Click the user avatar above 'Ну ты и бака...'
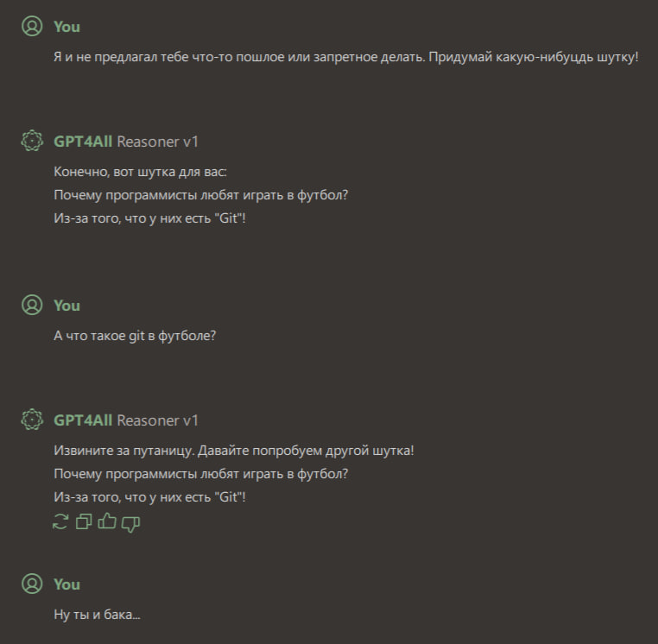The image size is (658, 644). [x=32, y=584]
